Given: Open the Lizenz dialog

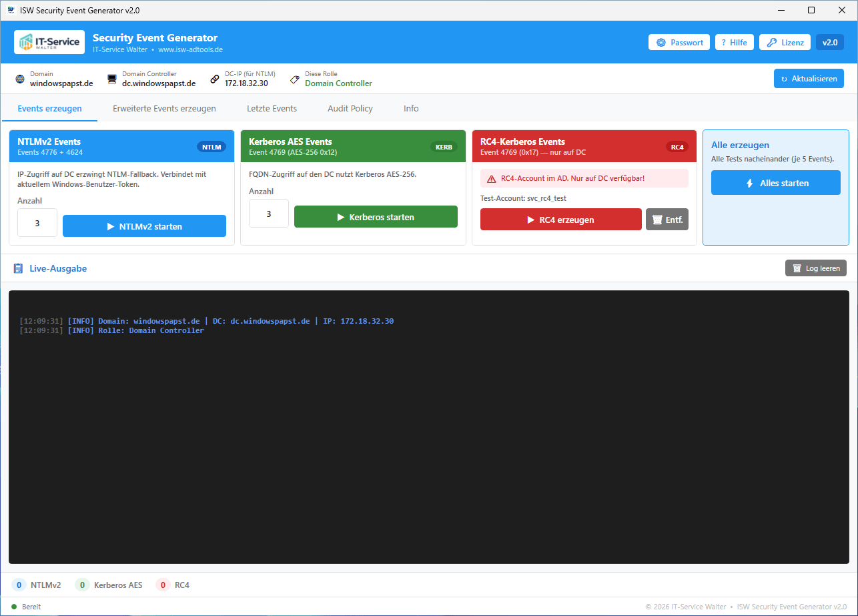Looking at the screenshot, I should tap(785, 42).
